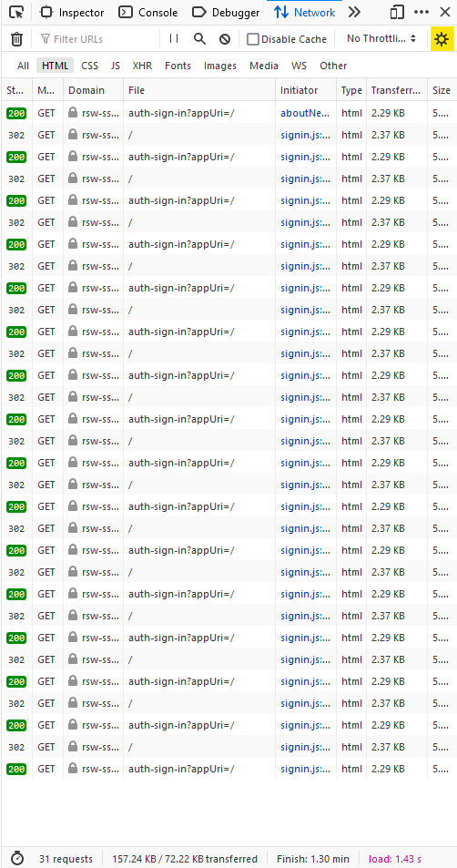Screen dimensions: 457x868
Task: Activate the element picker tool
Action: [16, 12]
